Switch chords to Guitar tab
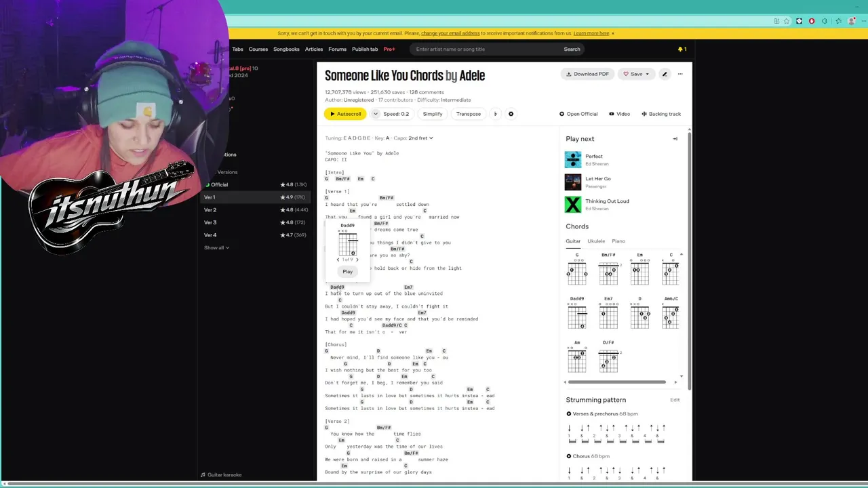 (x=573, y=241)
